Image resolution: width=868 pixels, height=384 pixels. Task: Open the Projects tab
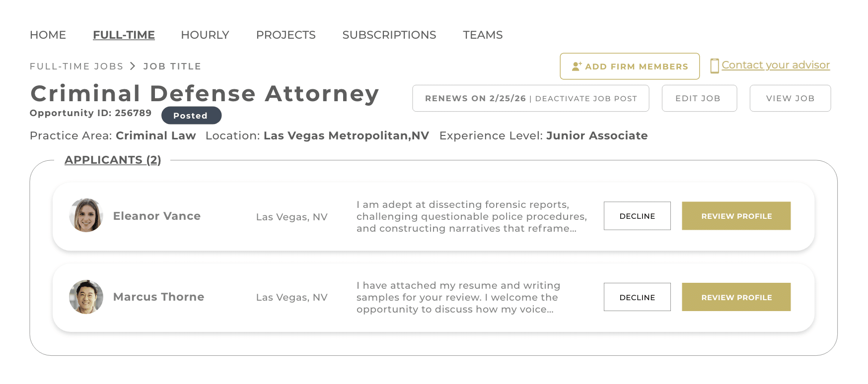pos(286,35)
